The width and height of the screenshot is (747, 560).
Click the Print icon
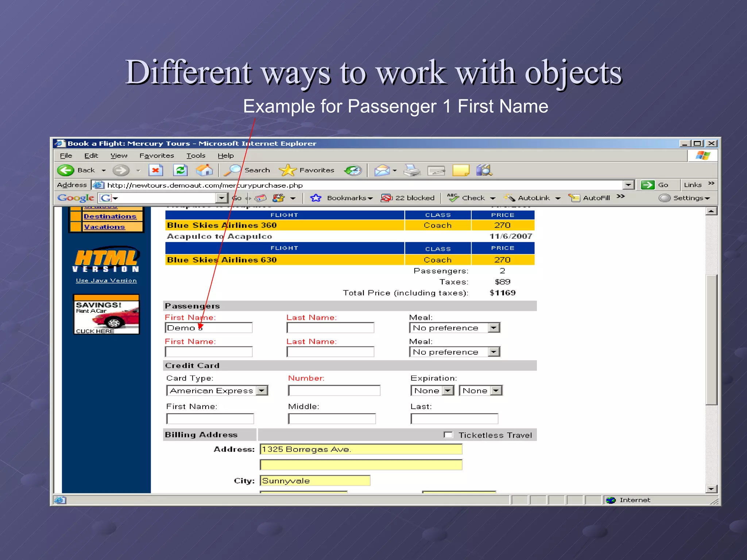click(x=412, y=170)
